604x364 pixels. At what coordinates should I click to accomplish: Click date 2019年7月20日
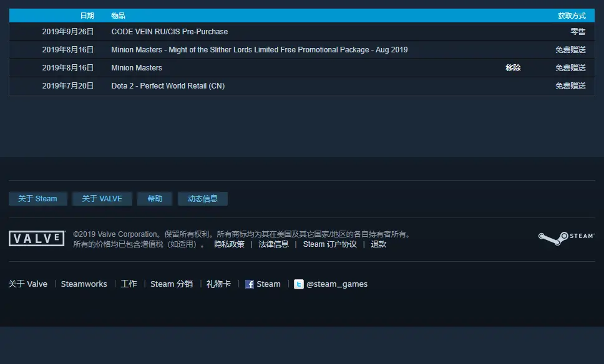point(68,86)
